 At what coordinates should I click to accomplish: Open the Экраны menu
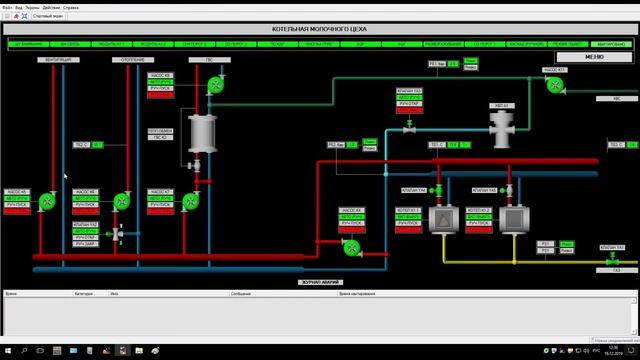tap(33, 7)
